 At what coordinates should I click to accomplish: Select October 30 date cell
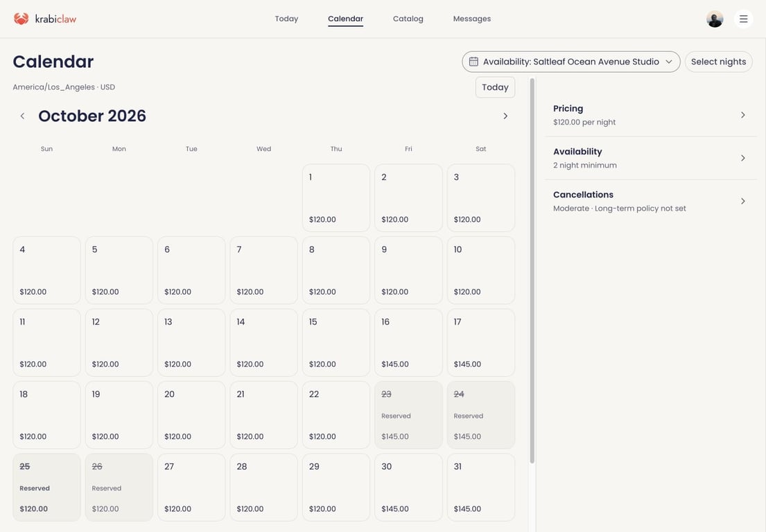click(408, 487)
